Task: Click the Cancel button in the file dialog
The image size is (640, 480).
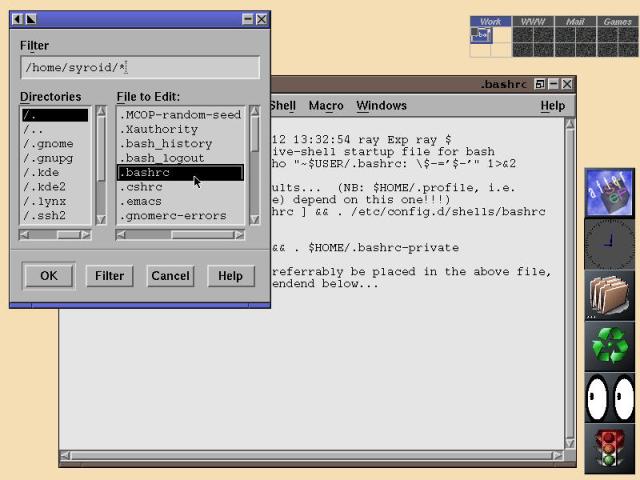Action: pos(170,276)
